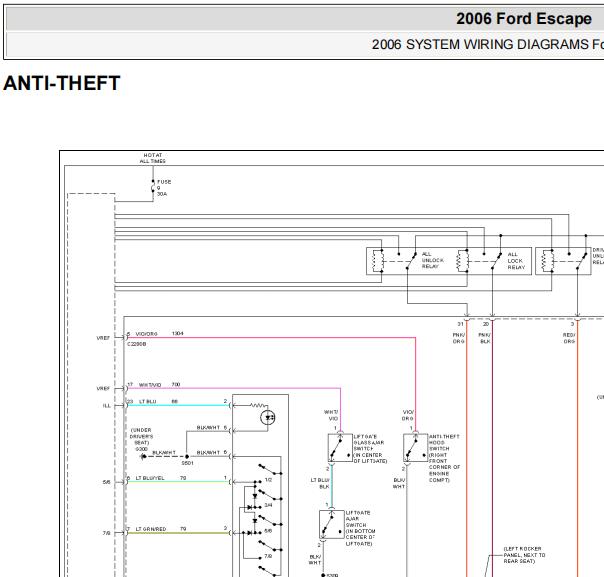The width and height of the screenshot is (604, 577).
Task: Click the VREF label next to WHT/VIO wire
Action: tap(103, 388)
